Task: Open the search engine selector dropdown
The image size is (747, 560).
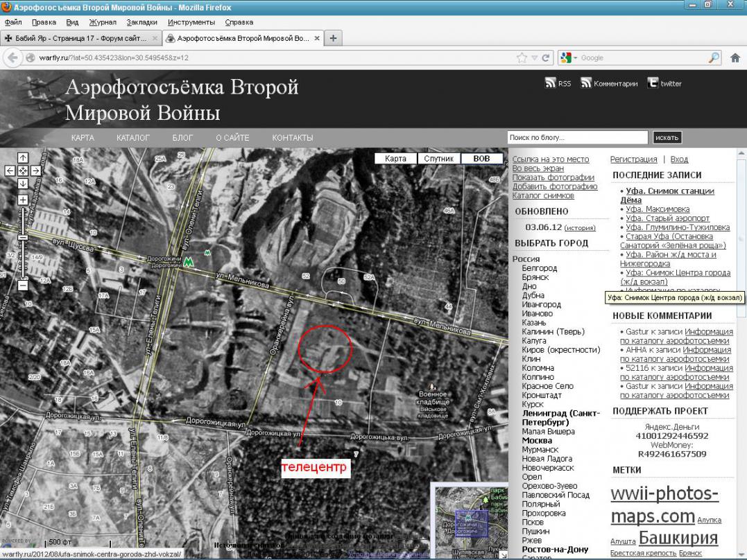Action: click(567, 58)
